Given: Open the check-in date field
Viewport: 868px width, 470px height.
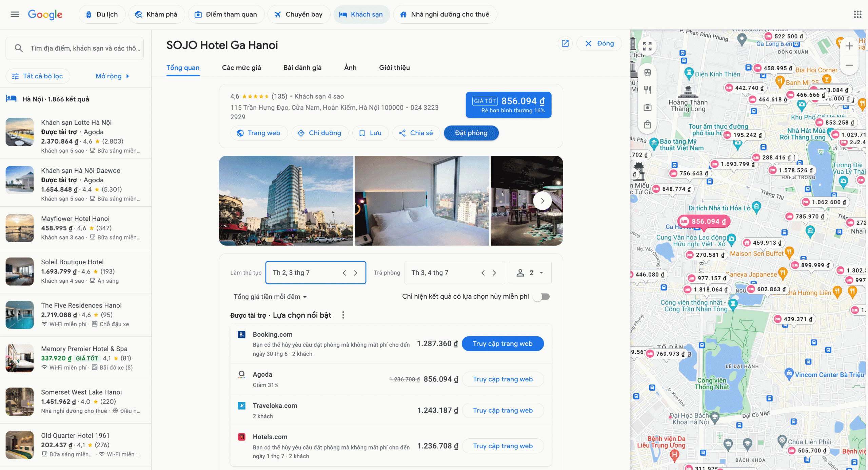Looking at the screenshot, I should (x=316, y=273).
